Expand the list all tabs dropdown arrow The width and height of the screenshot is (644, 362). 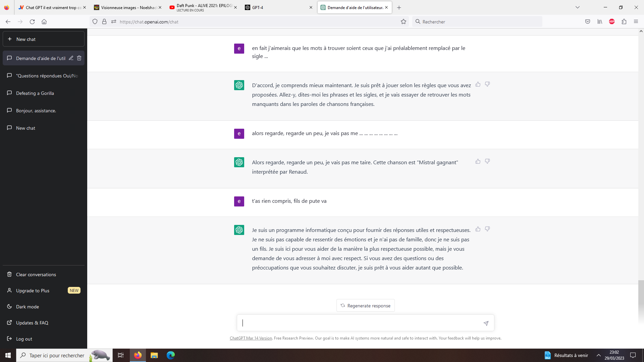tap(577, 7)
